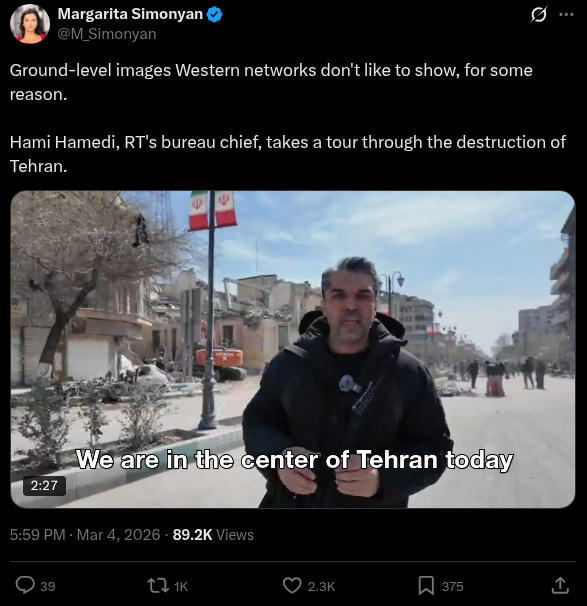
Task: Click the 1K reposts count
Action: point(181,586)
